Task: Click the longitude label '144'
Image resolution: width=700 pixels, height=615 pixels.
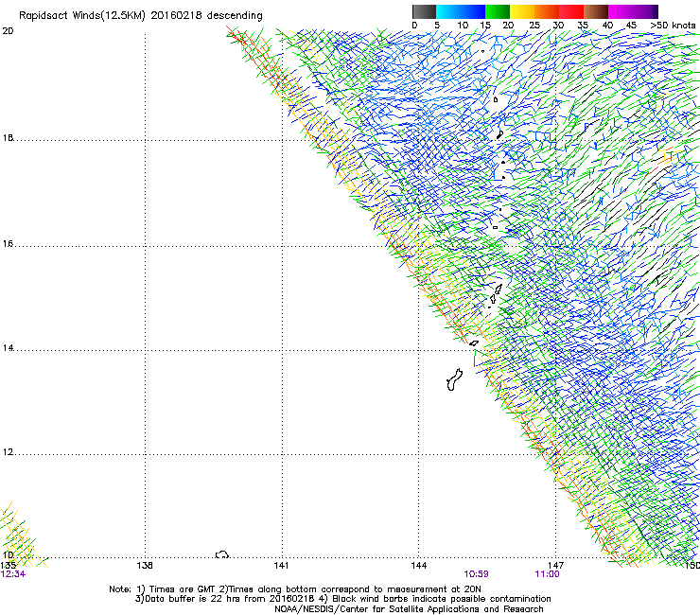Action: [x=419, y=566]
